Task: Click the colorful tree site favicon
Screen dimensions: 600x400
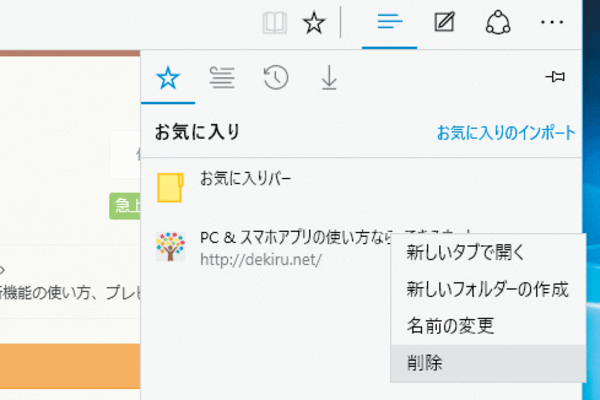Action: click(170, 247)
